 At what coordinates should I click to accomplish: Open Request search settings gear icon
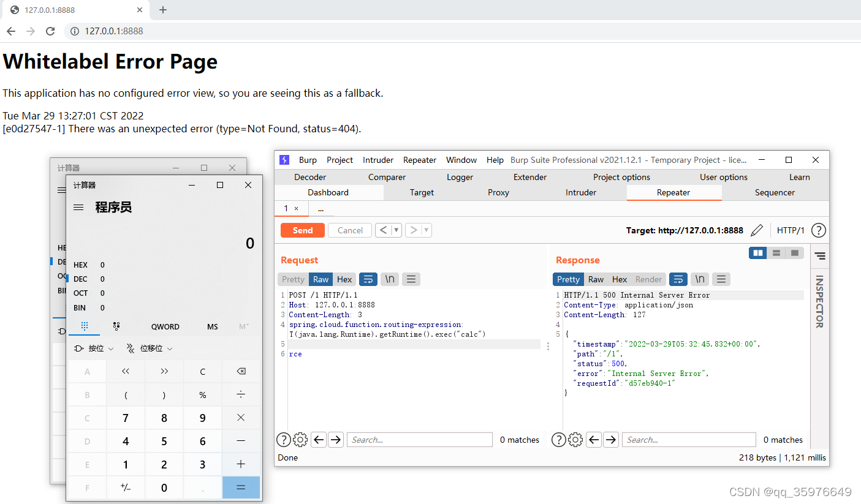[x=300, y=440]
